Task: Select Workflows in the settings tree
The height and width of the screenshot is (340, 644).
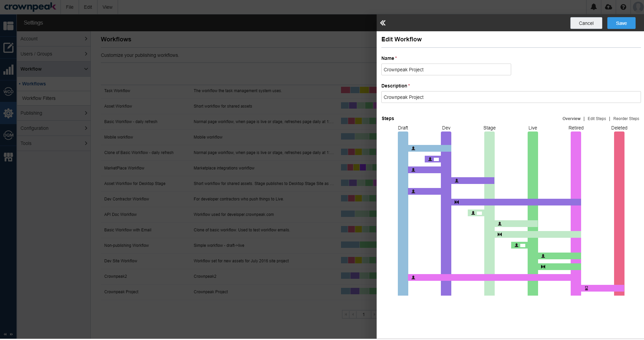Action: (34, 84)
